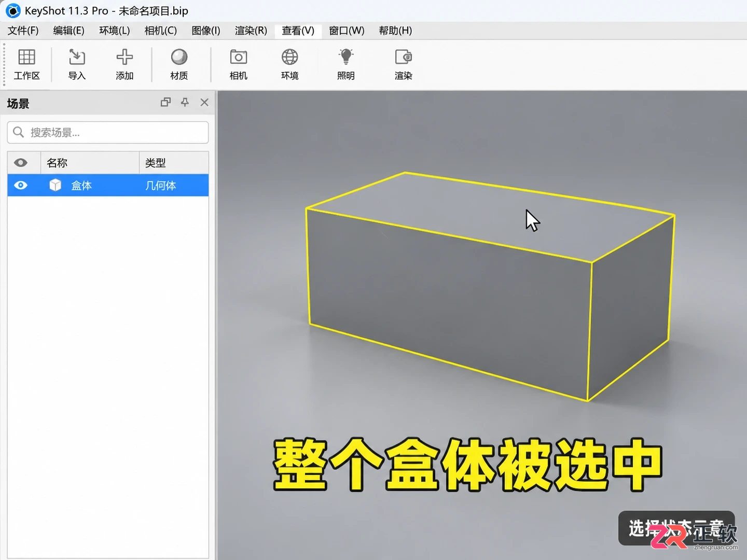Open the 材质 material panel icon
This screenshot has width=747, height=560.
coord(179,57)
